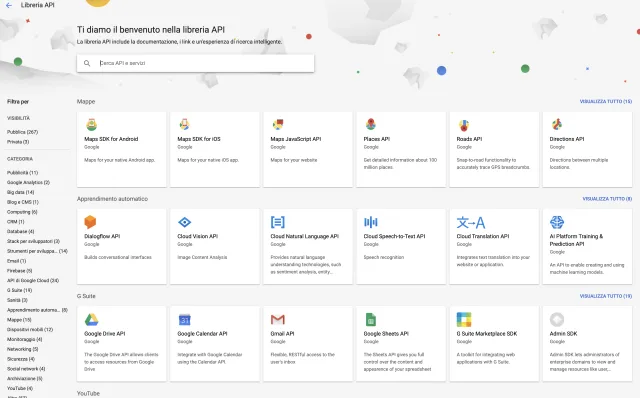Select the Big data (14) category
The width and height of the screenshot is (640, 398).
point(20,192)
